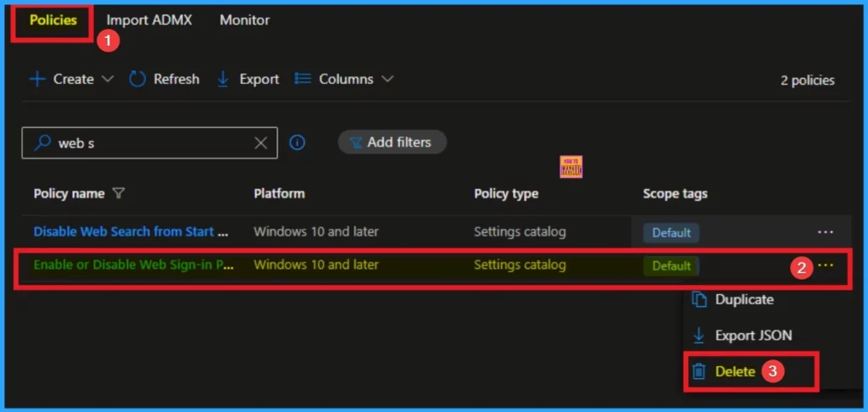868x412 pixels.
Task: Click the Export download icon in toolbar
Action: (x=223, y=79)
